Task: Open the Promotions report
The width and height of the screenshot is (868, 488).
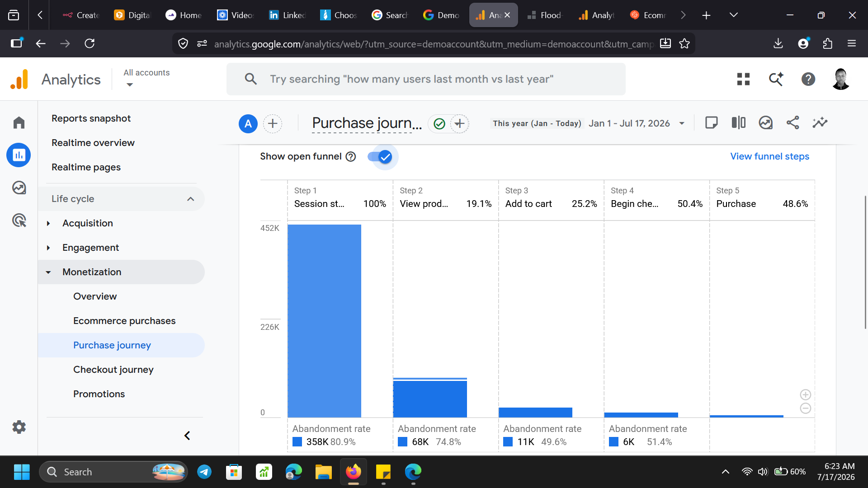Action: (99, 394)
